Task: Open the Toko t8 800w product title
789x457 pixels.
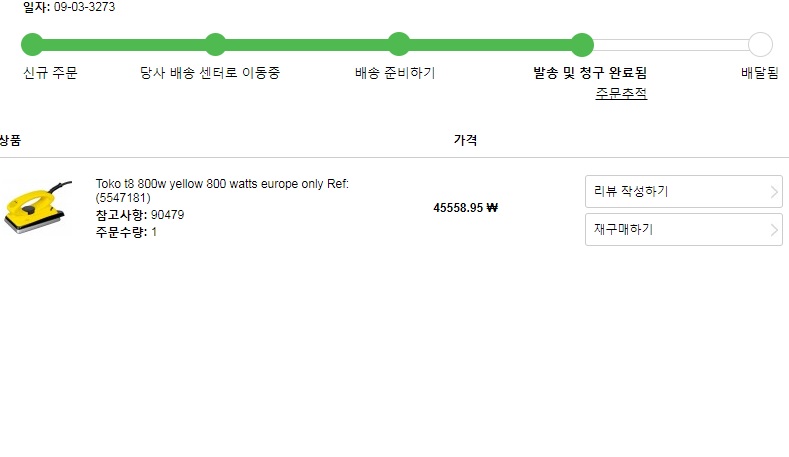Action: (x=221, y=191)
